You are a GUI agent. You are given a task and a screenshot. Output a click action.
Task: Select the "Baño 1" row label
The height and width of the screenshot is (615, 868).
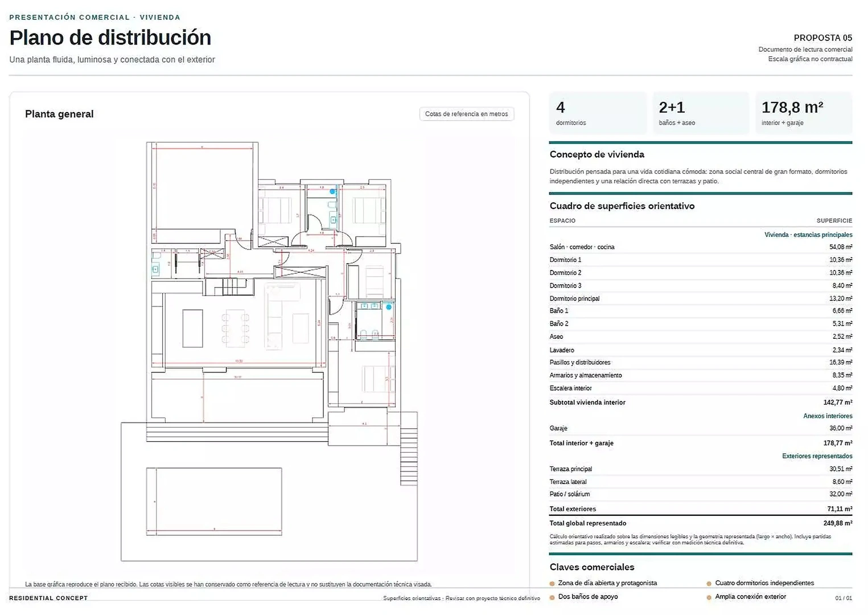pos(559,311)
